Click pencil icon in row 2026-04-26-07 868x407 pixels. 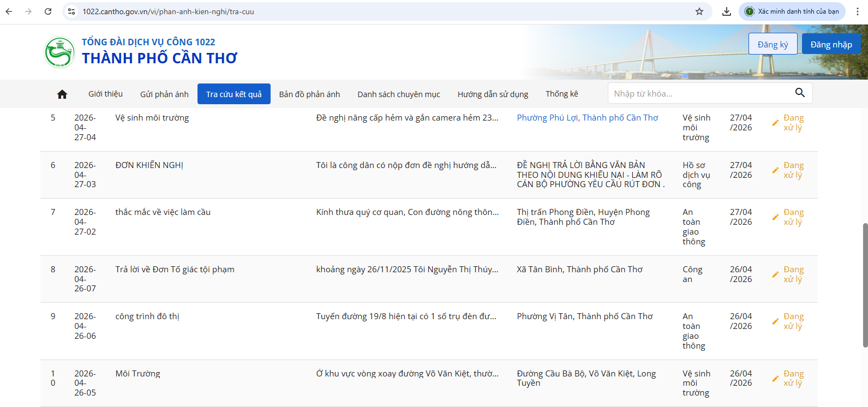[x=775, y=274]
